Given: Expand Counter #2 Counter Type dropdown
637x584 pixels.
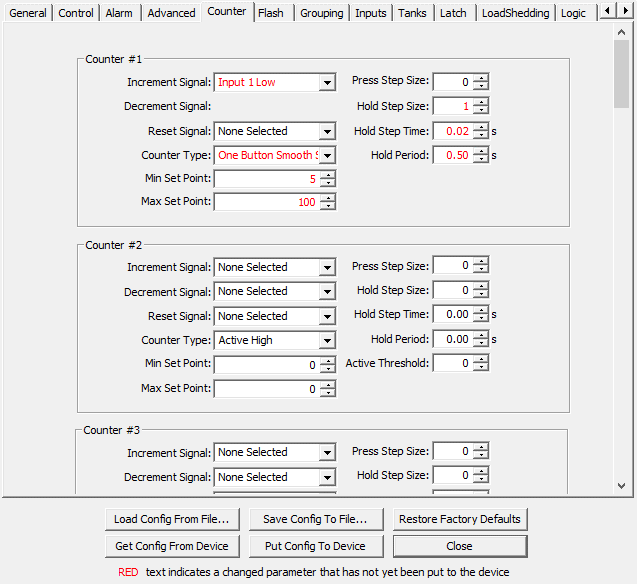Looking at the screenshot, I should point(327,341).
